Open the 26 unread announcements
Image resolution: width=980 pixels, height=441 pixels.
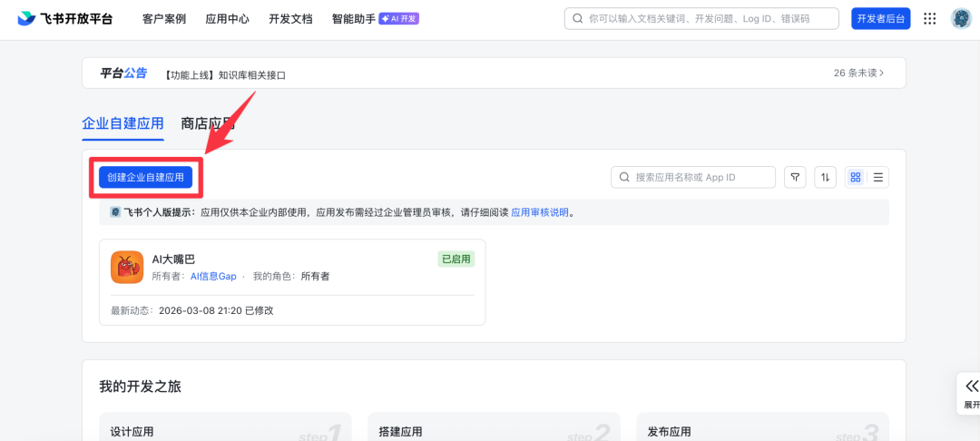pyautogui.click(x=857, y=73)
